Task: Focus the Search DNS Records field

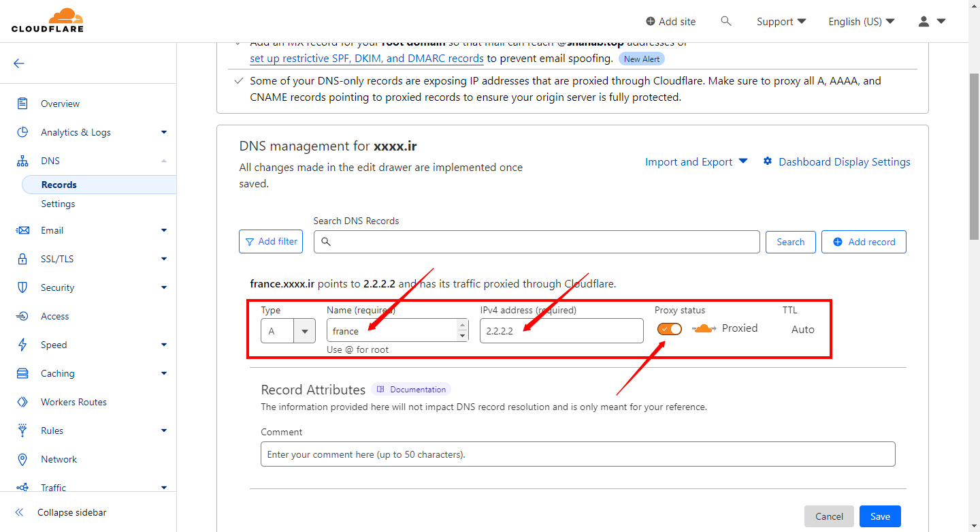Action: [x=536, y=242]
